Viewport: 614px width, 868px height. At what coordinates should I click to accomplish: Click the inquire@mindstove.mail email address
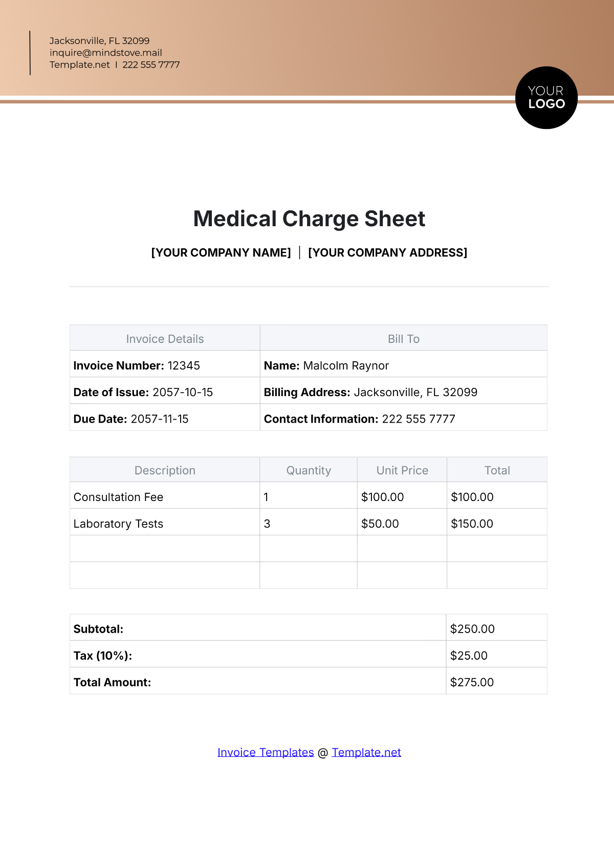tap(106, 53)
